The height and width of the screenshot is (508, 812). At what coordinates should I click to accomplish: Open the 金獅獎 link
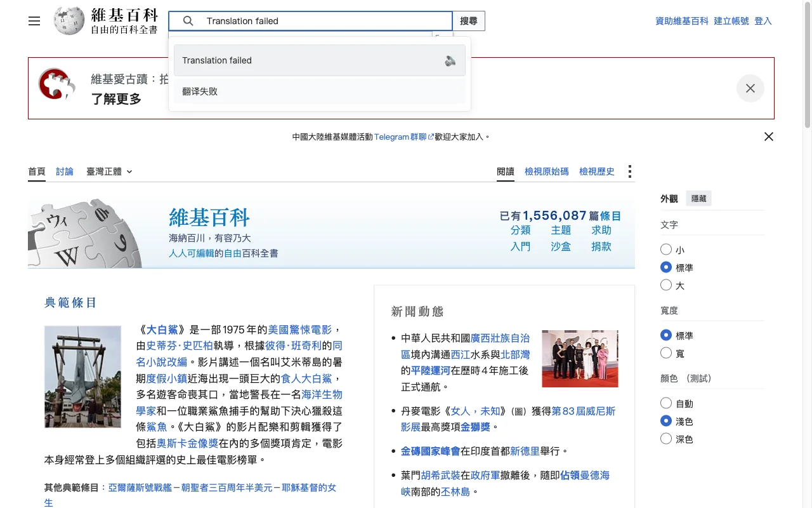(476, 427)
